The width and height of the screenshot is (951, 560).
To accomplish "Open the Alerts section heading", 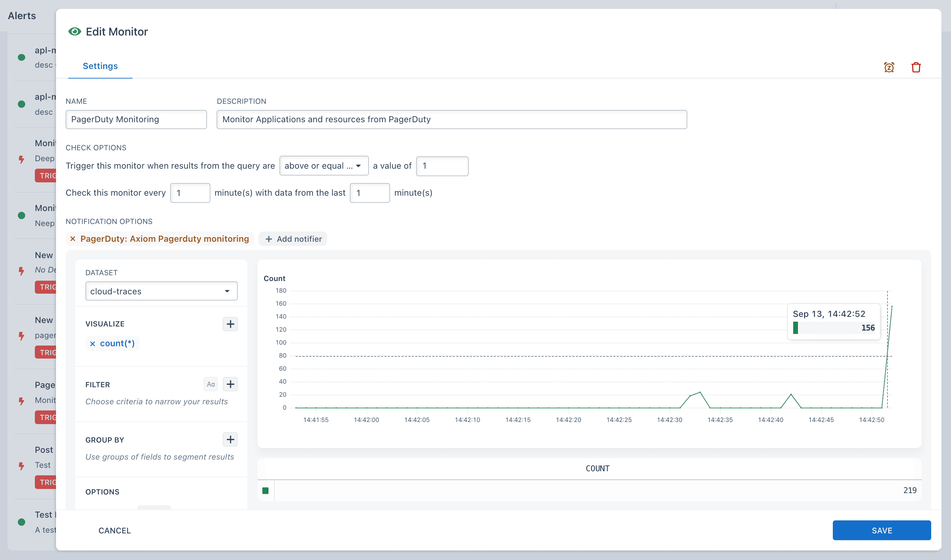I will tap(22, 15).
